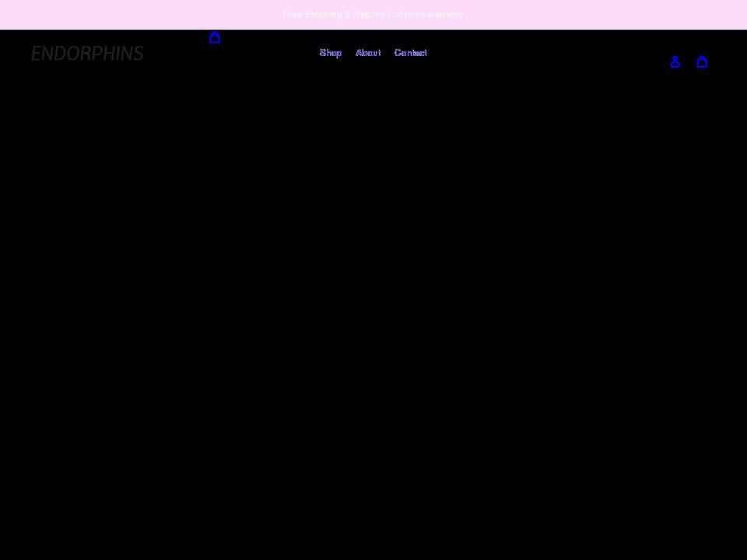Select the About navigation entry
The height and width of the screenshot is (560, 747).
click(x=368, y=53)
